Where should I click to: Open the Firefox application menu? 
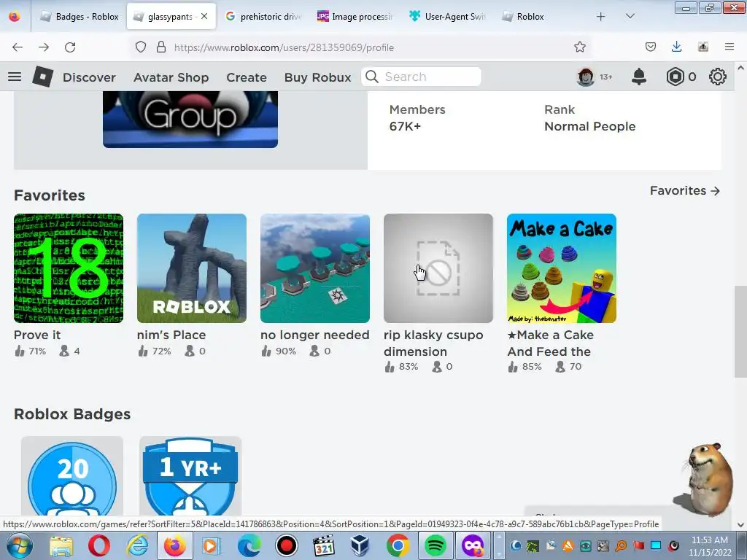point(729,47)
